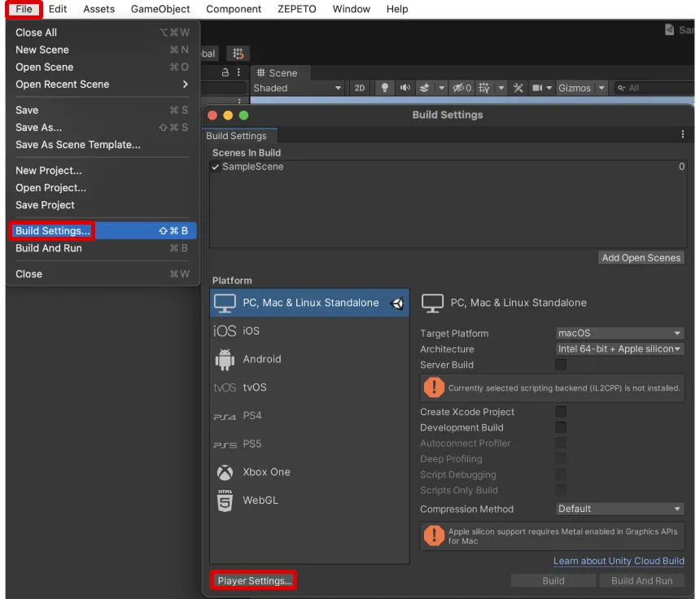
Task: Choose New Scene menu item
Action: [x=103, y=50]
